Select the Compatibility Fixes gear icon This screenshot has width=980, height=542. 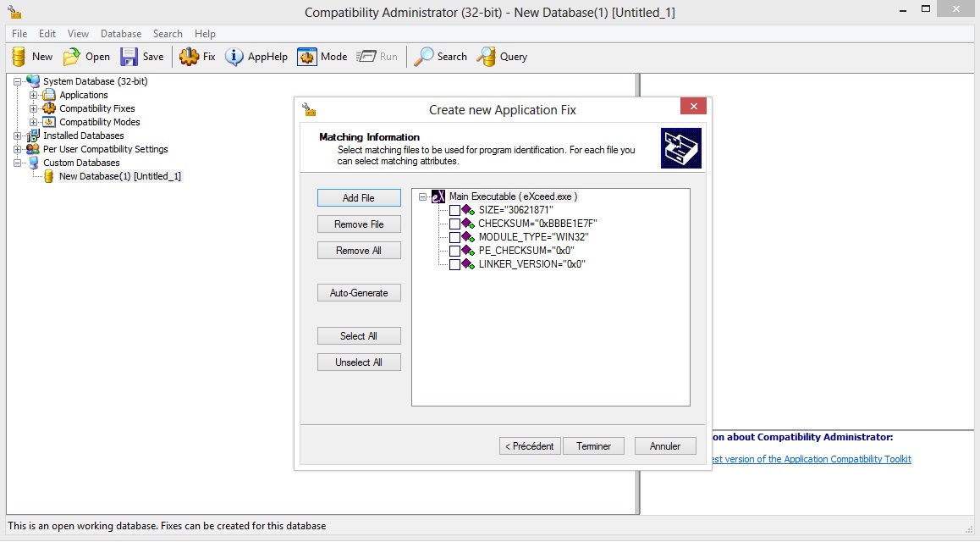click(49, 108)
